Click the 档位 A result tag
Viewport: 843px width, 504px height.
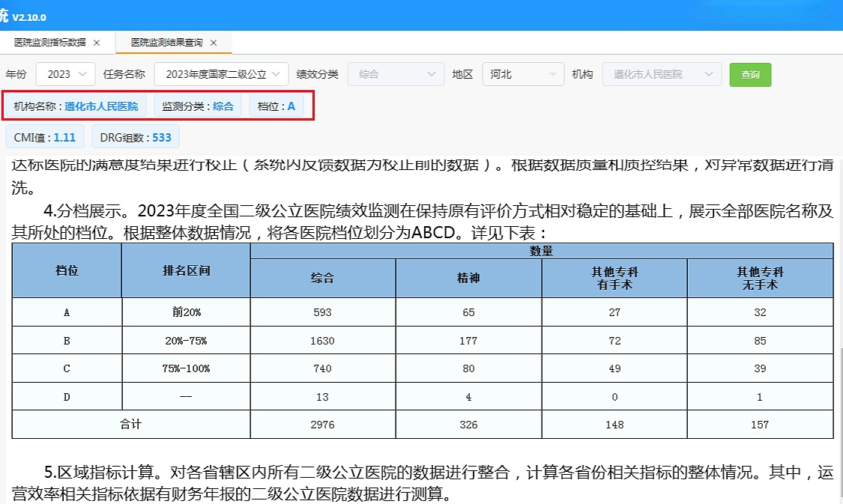tap(277, 106)
